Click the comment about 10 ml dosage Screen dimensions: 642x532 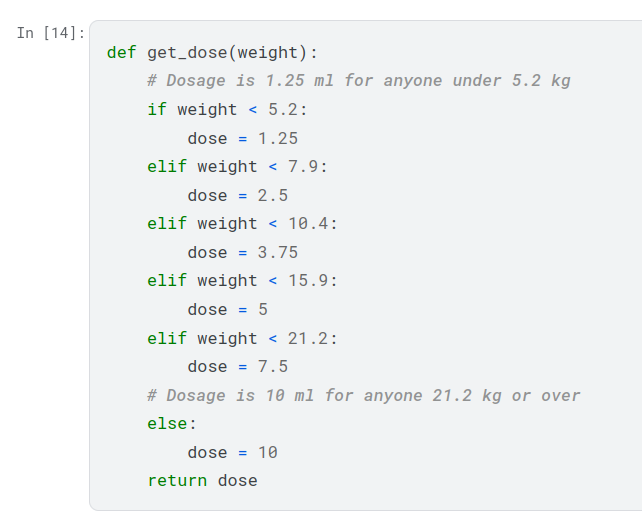click(x=364, y=395)
